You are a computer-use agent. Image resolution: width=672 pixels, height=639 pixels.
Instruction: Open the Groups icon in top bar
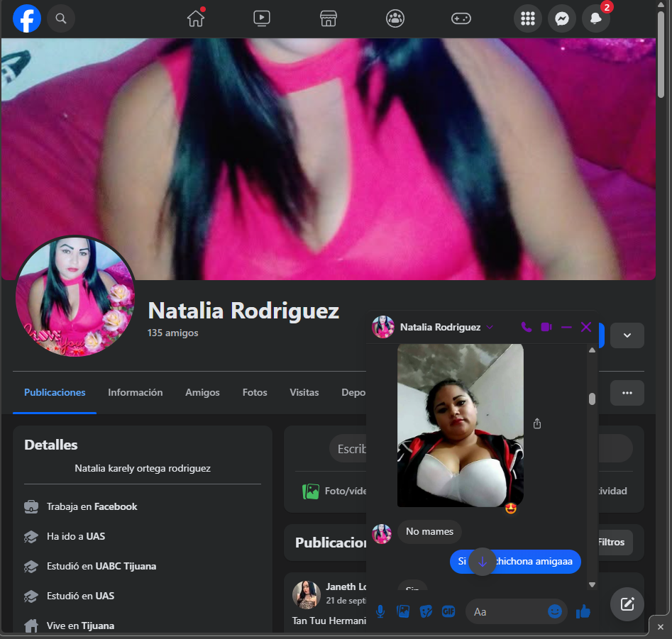(395, 18)
